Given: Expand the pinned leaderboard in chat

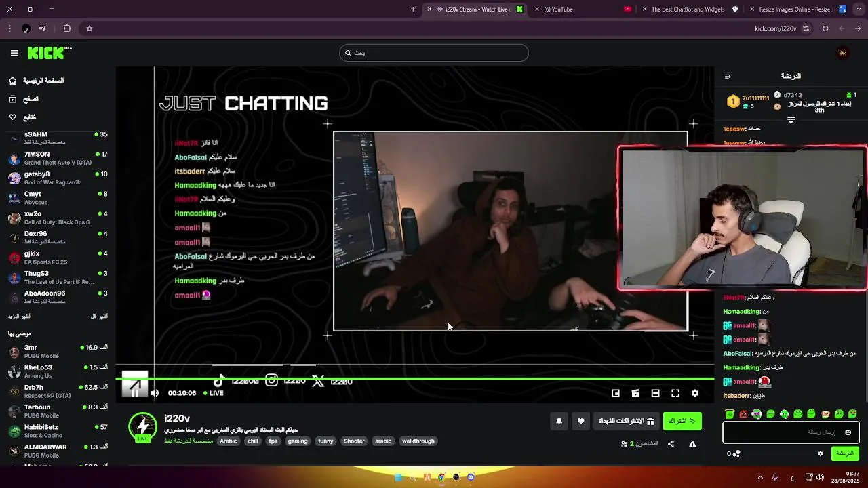Looking at the screenshot, I should click(791, 120).
